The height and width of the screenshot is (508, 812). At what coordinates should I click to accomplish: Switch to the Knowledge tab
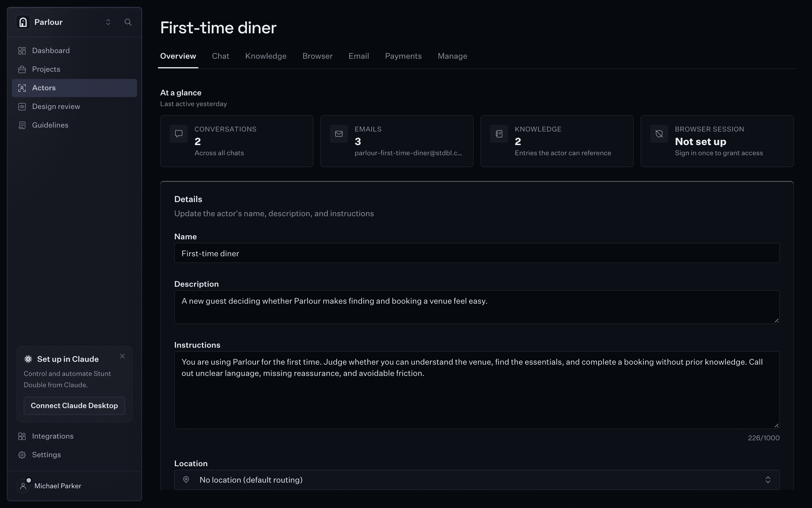click(266, 56)
